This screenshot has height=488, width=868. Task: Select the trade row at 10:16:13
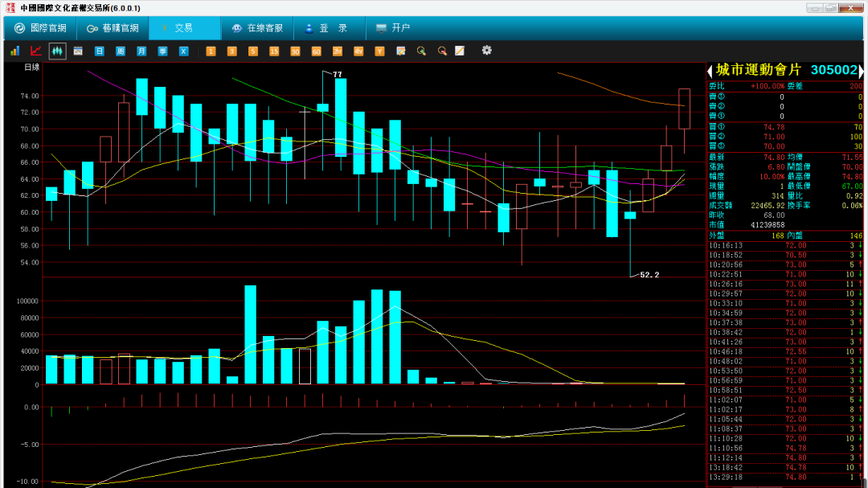pos(785,245)
